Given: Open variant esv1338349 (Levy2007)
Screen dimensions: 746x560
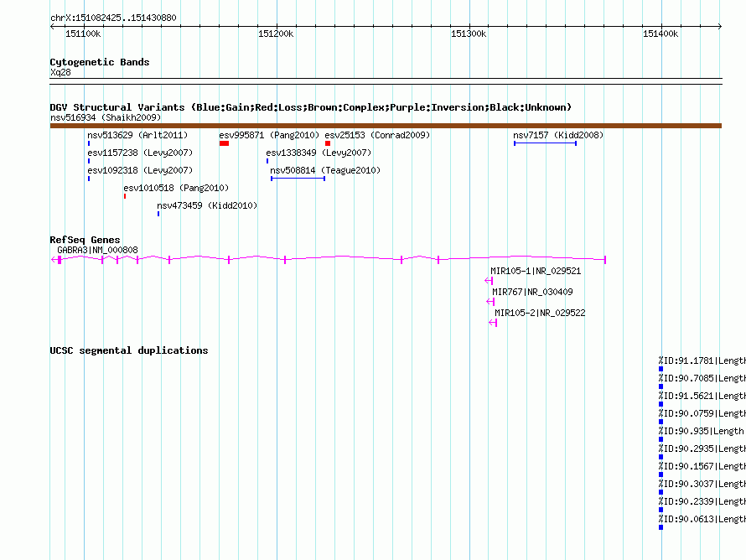Looking at the screenshot, I should click(319, 153).
